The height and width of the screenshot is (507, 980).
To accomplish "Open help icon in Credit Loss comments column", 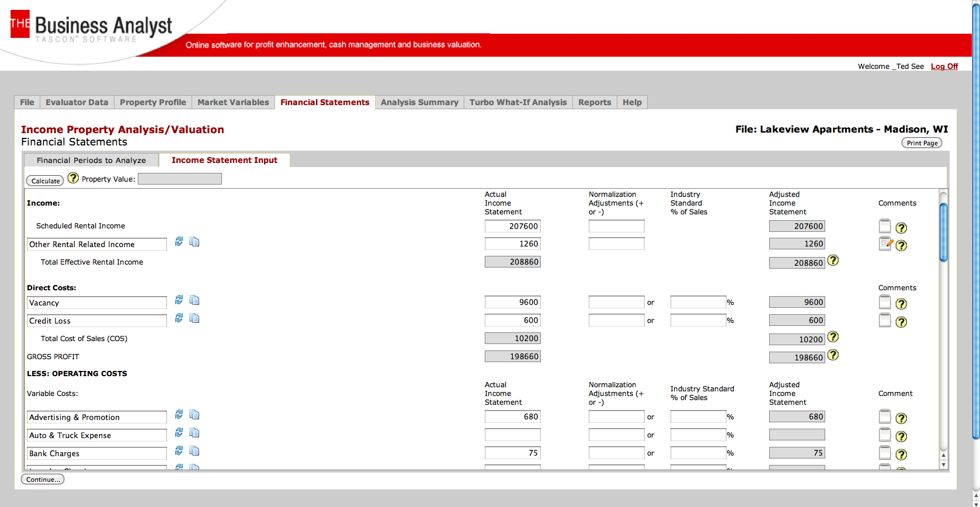I will pyautogui.click(x=901, y=322).
